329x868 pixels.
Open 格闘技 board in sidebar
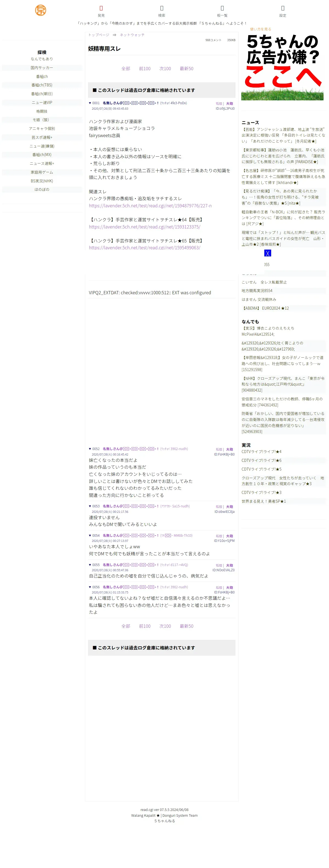pyautogui.click(x=42, y=112)
